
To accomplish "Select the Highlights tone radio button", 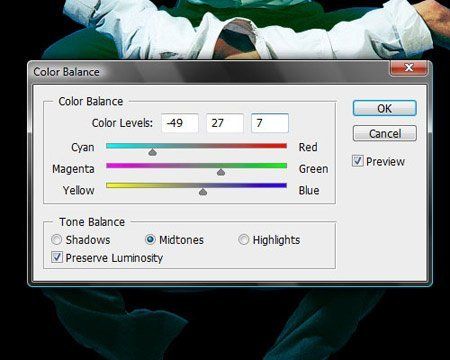I will click(243, 240).
